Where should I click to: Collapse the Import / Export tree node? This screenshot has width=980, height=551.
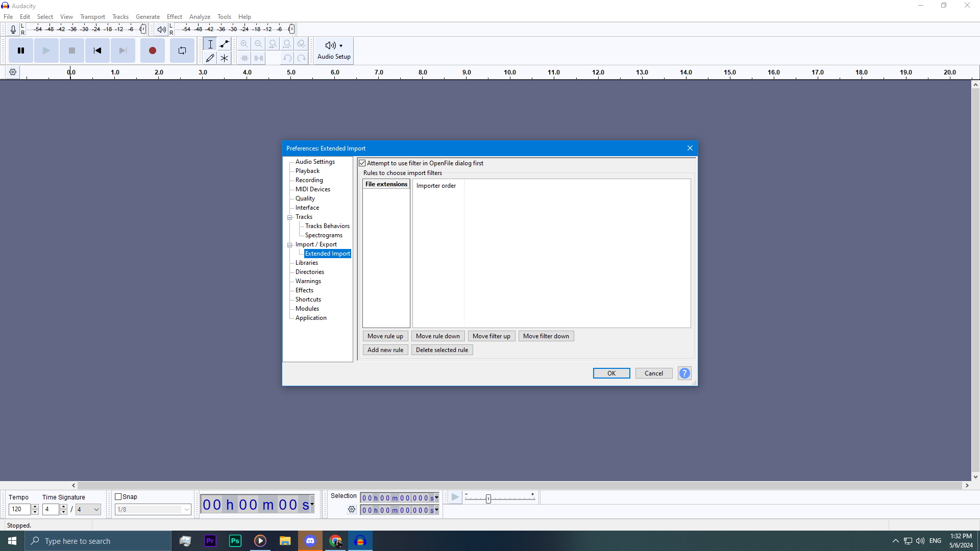click(290, 245)
